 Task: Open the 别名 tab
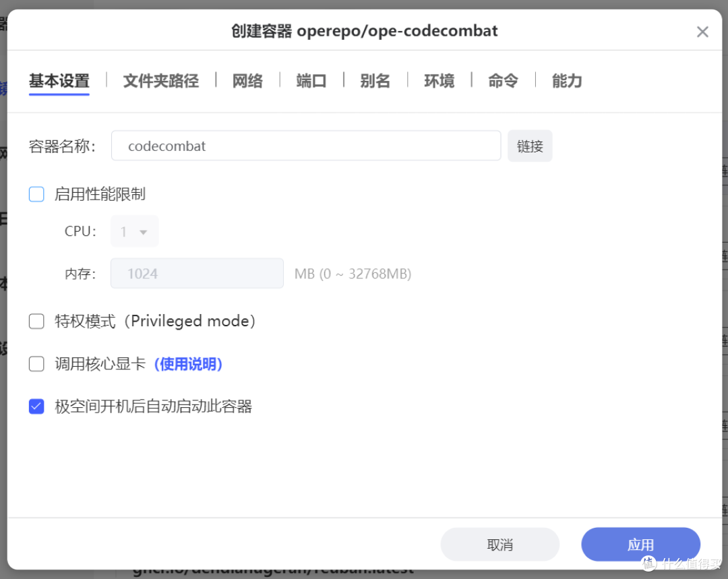pos(375,81)
